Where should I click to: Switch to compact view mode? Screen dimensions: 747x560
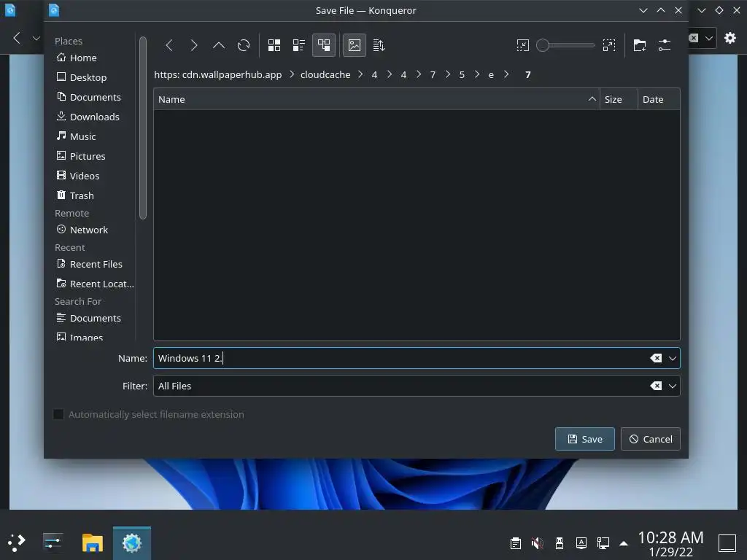point(298,45)
